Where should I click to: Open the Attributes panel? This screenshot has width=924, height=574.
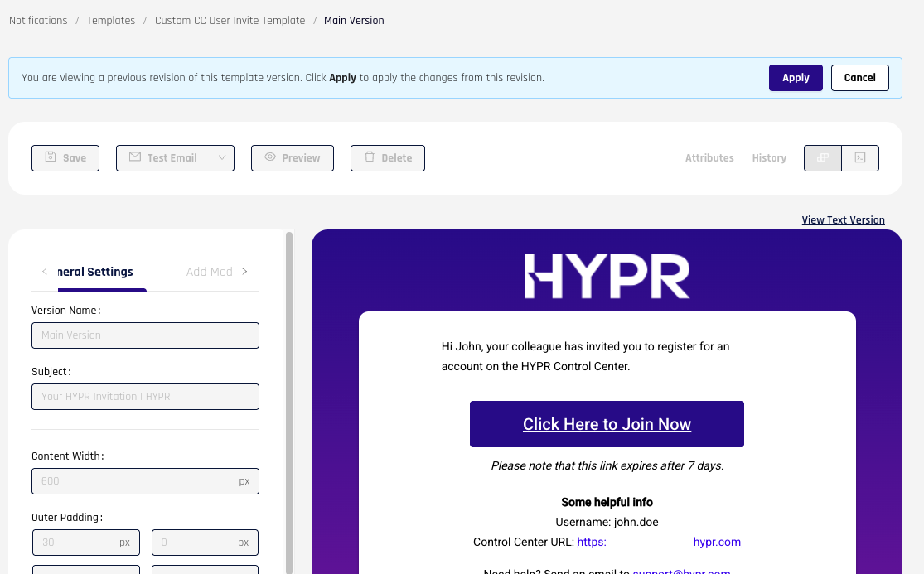pyautogui.click(x=709, y=158)
